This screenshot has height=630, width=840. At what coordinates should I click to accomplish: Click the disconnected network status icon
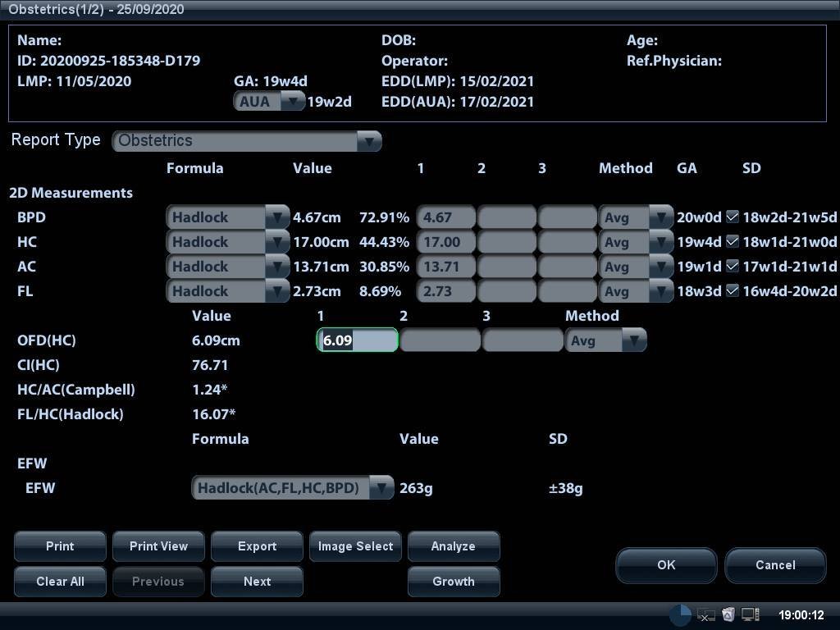705,614
